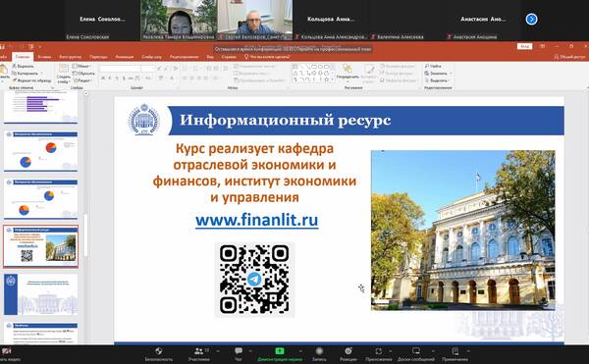Open the Главная ribbon tab
This screenshot has width=589, height=364.
(x=23, y=57)
